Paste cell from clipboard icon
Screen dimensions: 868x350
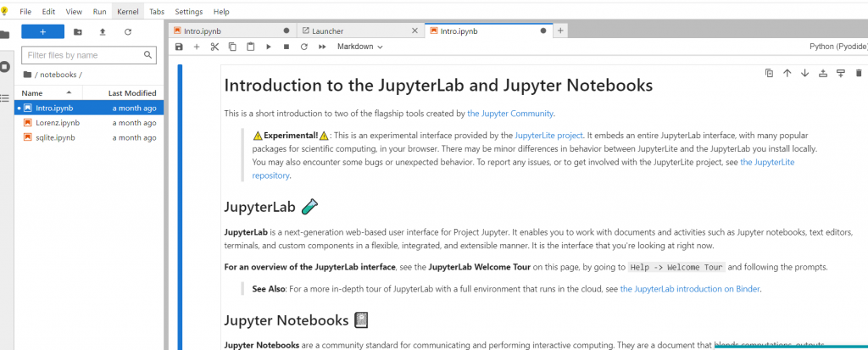coord(251,47)
